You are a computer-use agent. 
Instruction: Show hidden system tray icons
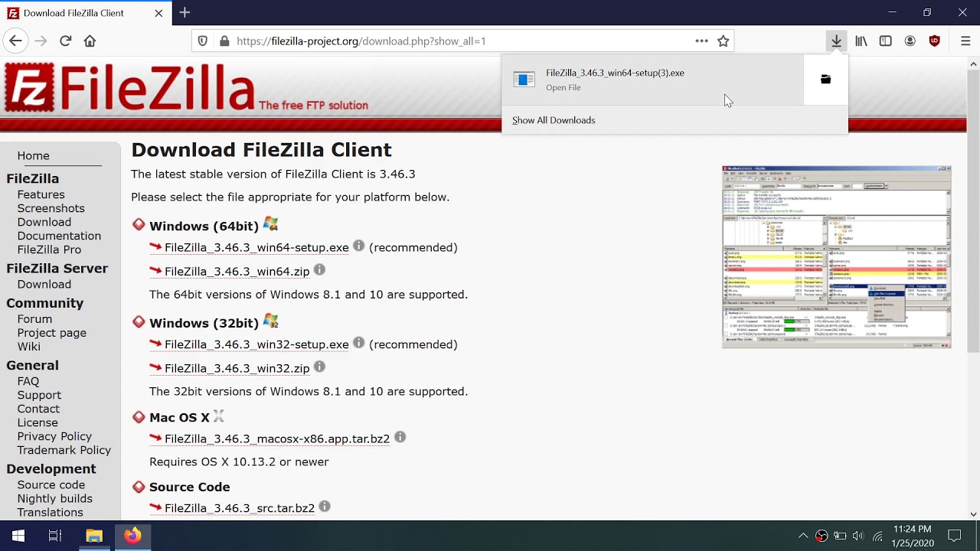pyautogui.click(x=802, y=536)
